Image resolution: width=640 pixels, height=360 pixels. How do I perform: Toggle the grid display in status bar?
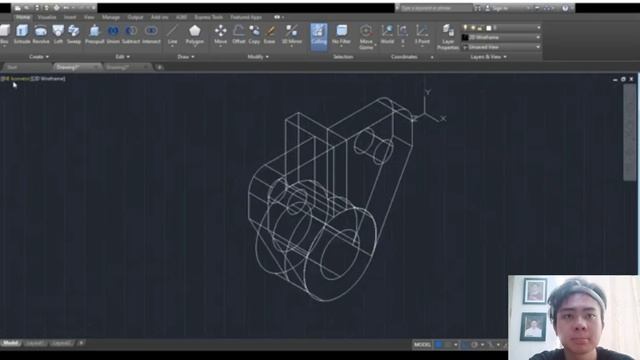(439, 345)
